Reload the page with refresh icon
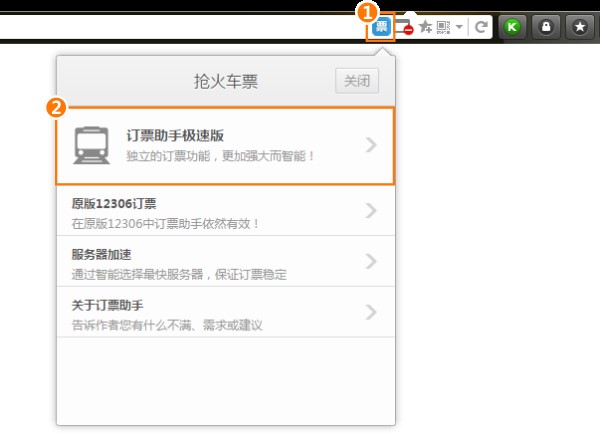 [481, 27]
